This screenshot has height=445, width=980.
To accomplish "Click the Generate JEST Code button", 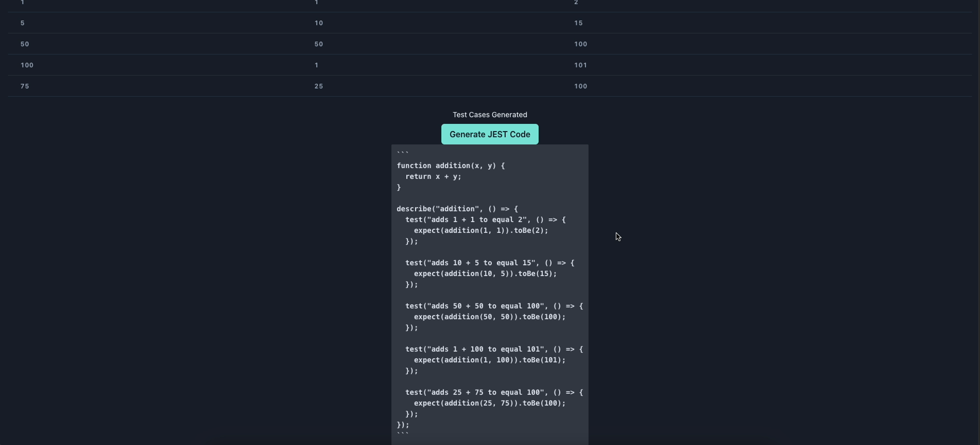I will [490, 134].
